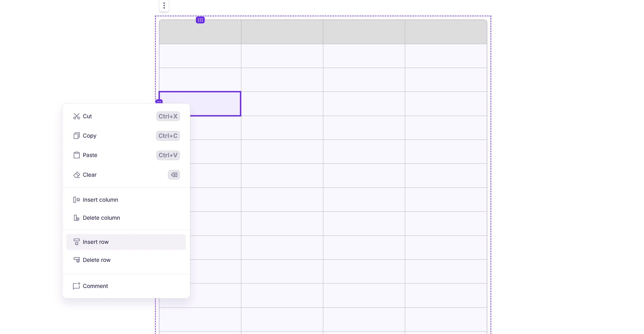Choose Clear to empty the cell
Viewport: 644px width, 334px height.
pyautogui.click(x=126, y=175)
